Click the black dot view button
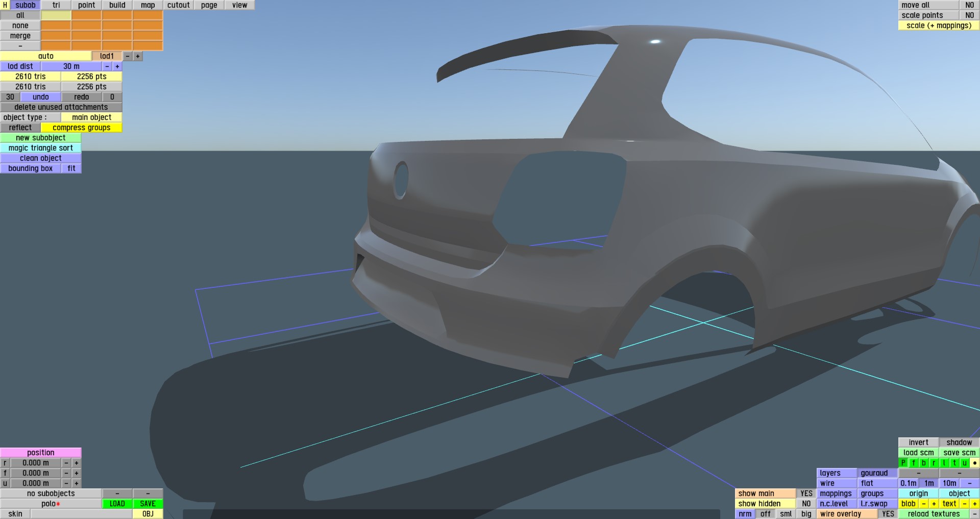 point(975,463)
